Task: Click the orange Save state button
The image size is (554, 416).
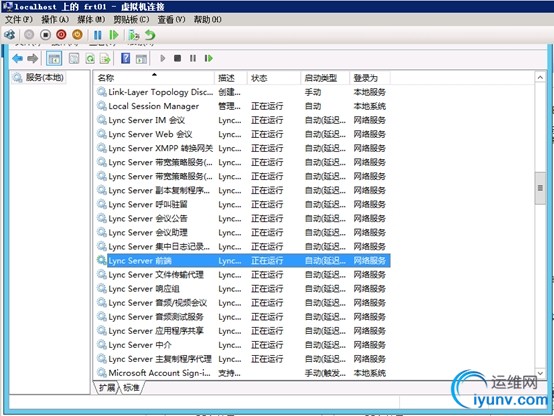Action: click(x=77, y=35)
